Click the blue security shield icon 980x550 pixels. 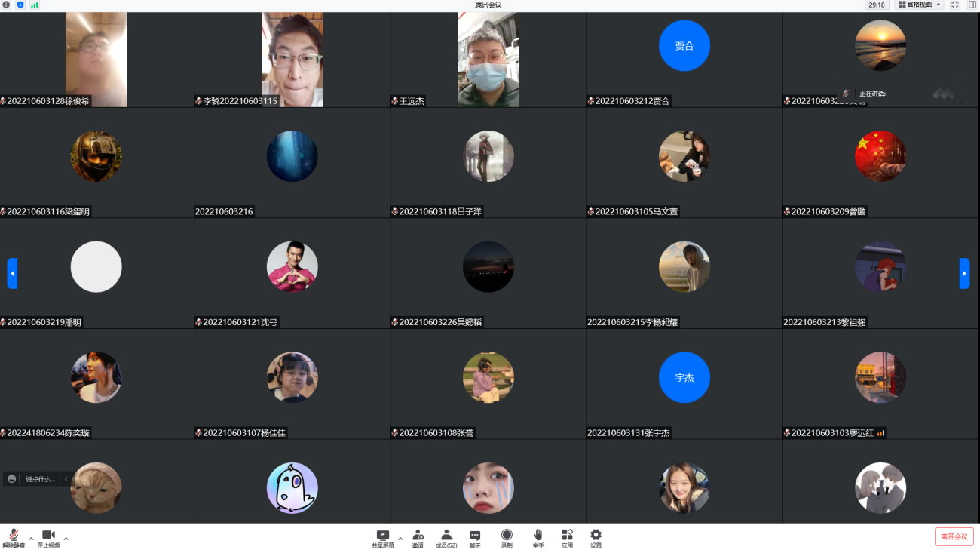(x=20, y=5)
